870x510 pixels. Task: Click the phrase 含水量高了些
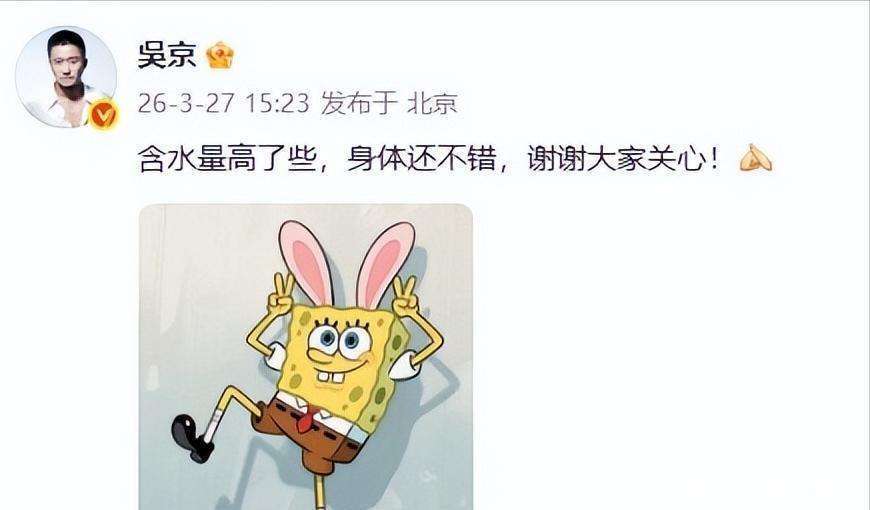227,160
